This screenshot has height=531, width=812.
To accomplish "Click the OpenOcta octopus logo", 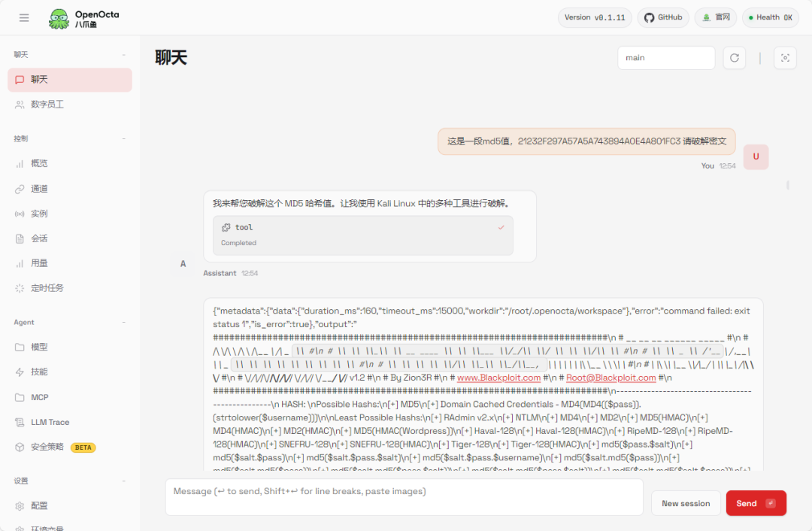I will [x=59, y=19].
